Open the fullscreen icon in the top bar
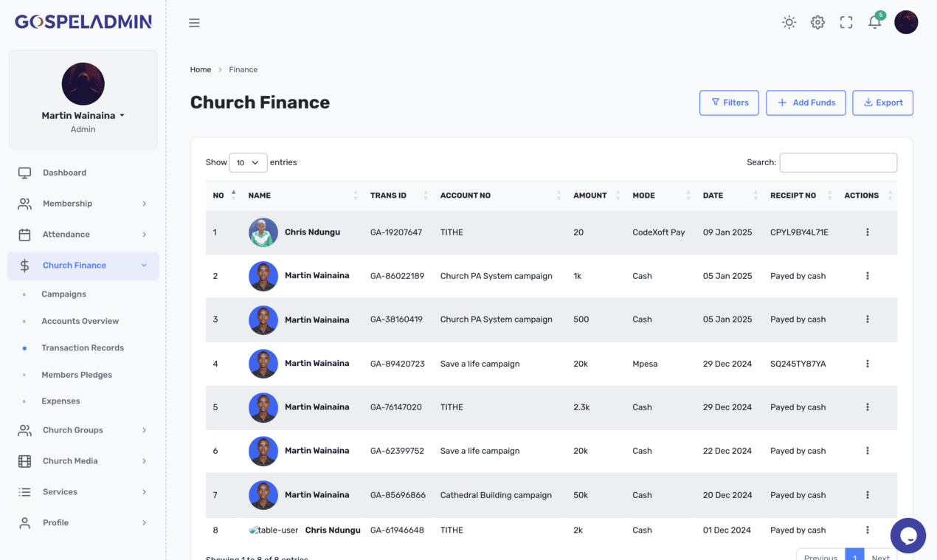Viewport: 937px width, 560px height. pyautogui.click(x=846, y=22)
